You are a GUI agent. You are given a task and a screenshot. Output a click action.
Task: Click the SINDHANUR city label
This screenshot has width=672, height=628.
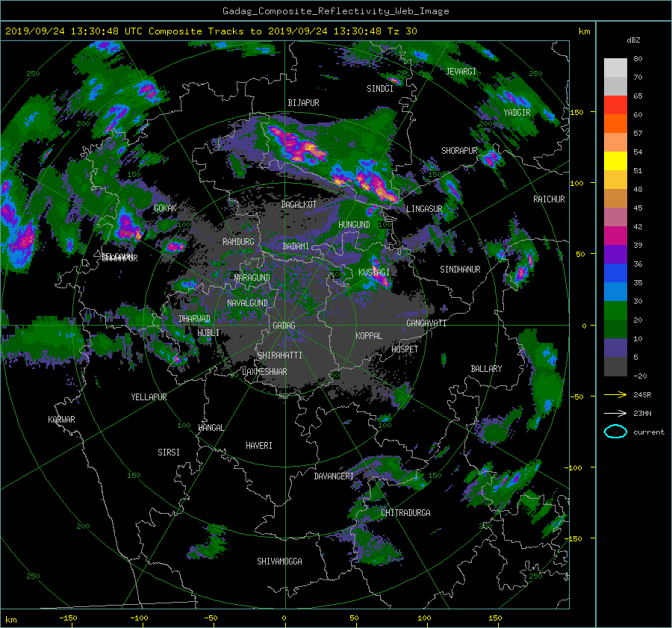tap(460, 270)
